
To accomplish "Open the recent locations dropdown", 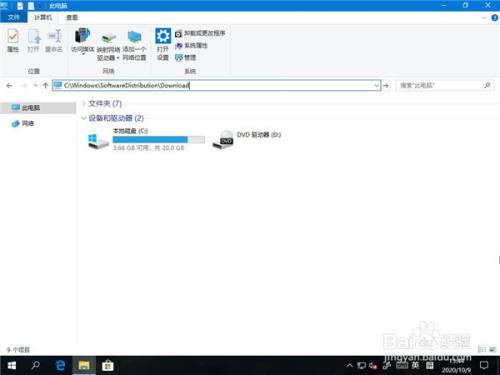I will coord(35,86).
